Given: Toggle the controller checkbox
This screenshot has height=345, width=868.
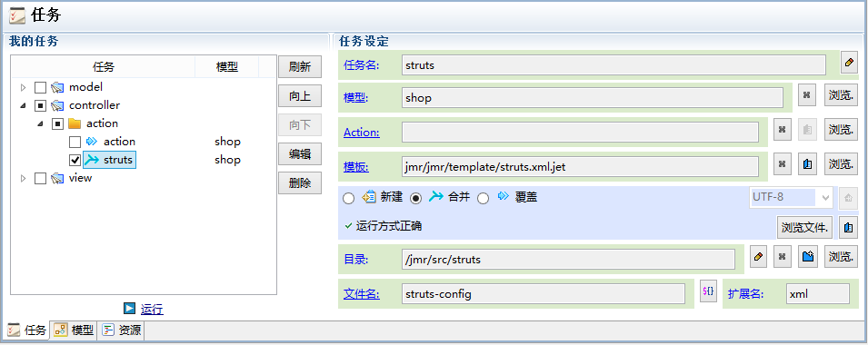Looking at the screenshot, I should (40, 105).
